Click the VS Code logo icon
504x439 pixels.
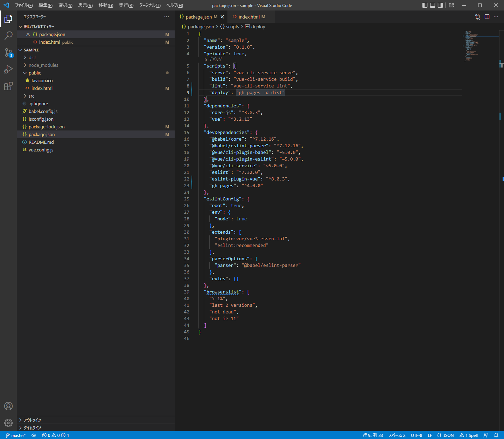(6, 5)
